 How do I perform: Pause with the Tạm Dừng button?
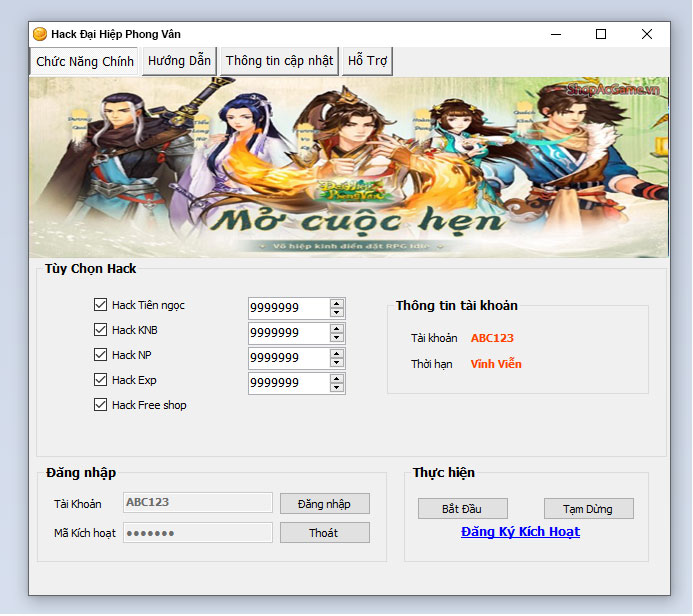click(x=589, y=509)
